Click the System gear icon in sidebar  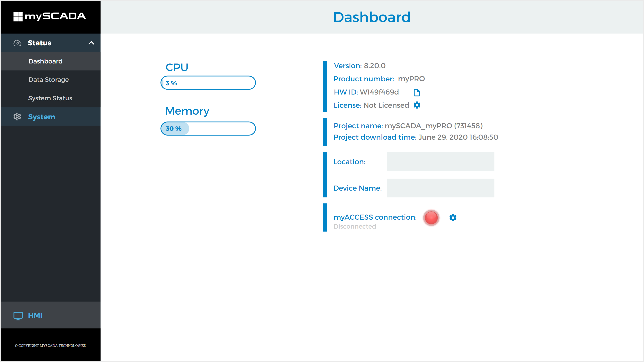click(x=17, y=117)
